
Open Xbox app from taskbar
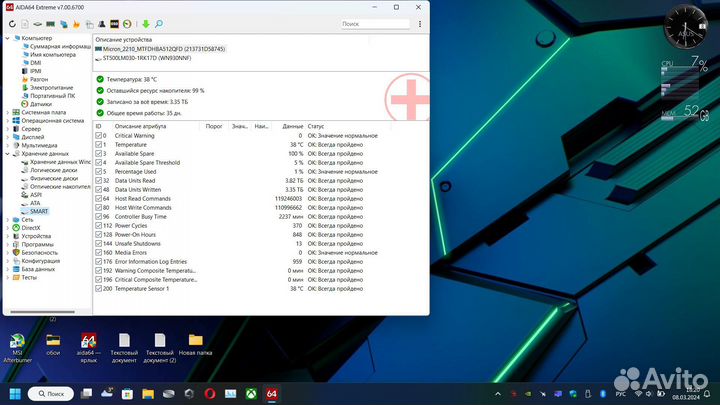click(251, 394)
